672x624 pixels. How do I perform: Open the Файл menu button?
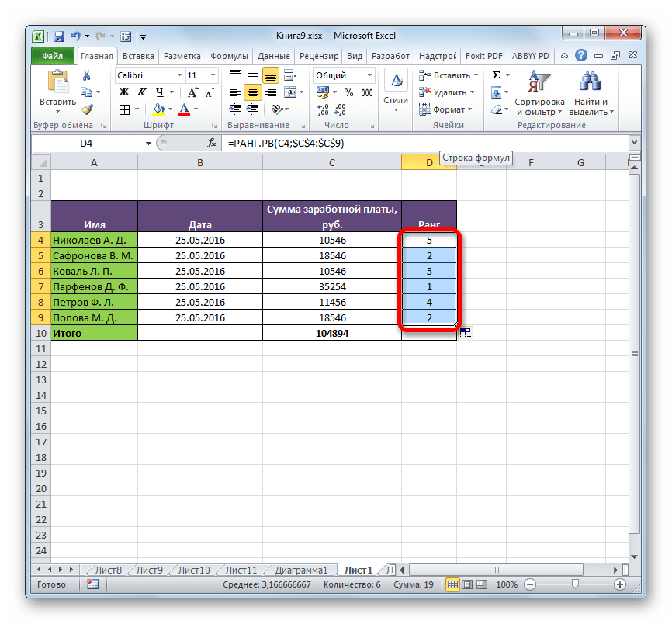(53, 56)
